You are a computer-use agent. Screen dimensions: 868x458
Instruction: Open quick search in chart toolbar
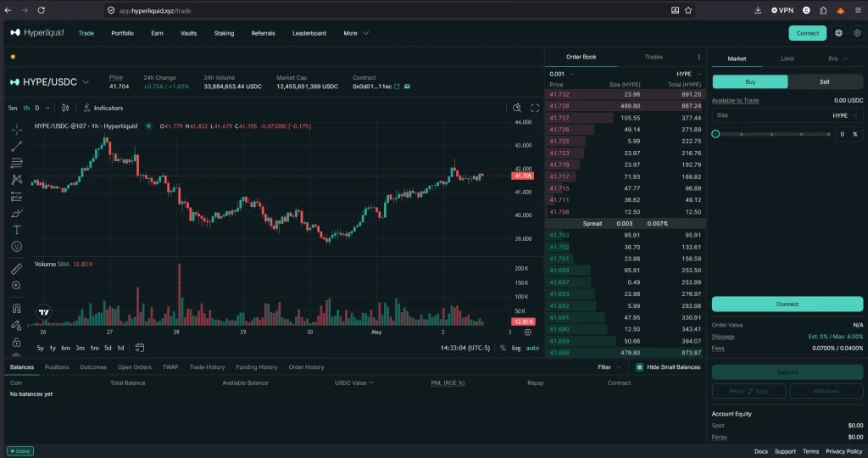coord(516,108)
